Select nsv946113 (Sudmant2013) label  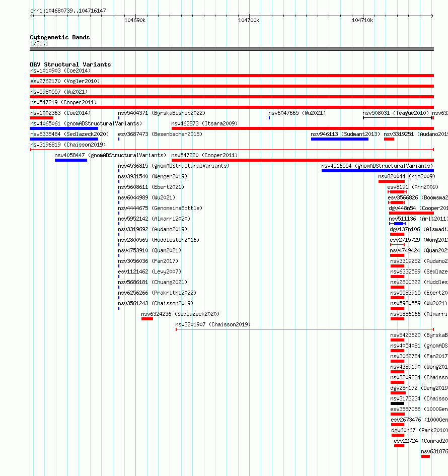pos(345,134)
